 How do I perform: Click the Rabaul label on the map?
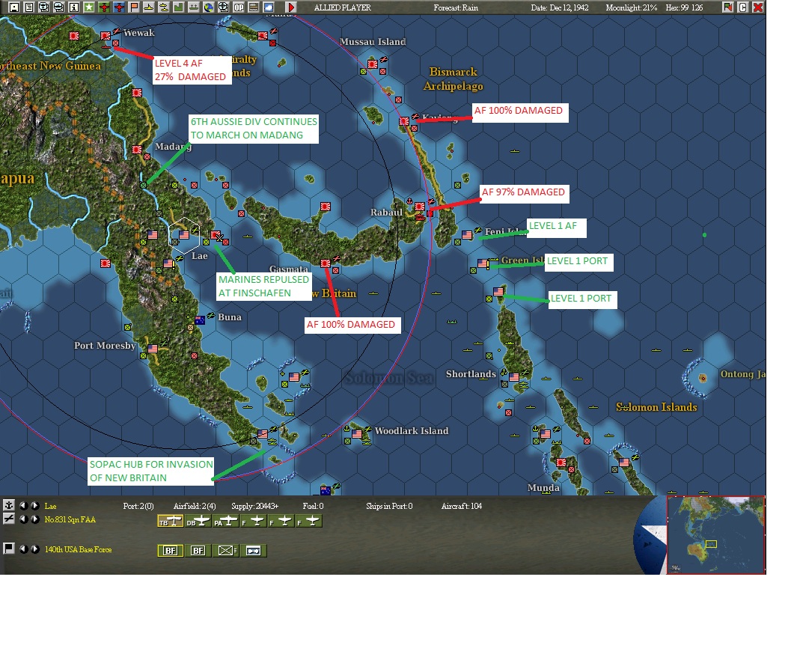pos(386,213)
